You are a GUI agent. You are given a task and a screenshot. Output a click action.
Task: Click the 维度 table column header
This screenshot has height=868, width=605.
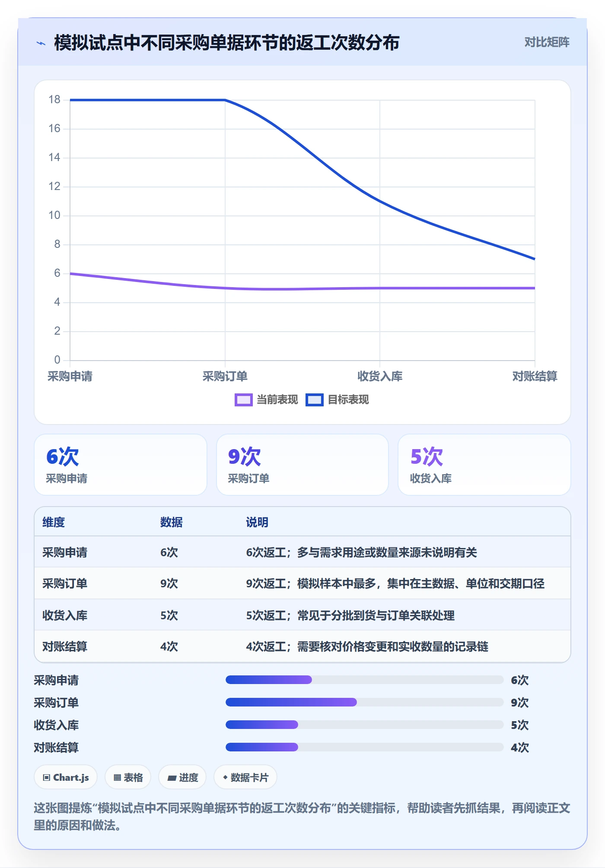[x=54, y=522]
